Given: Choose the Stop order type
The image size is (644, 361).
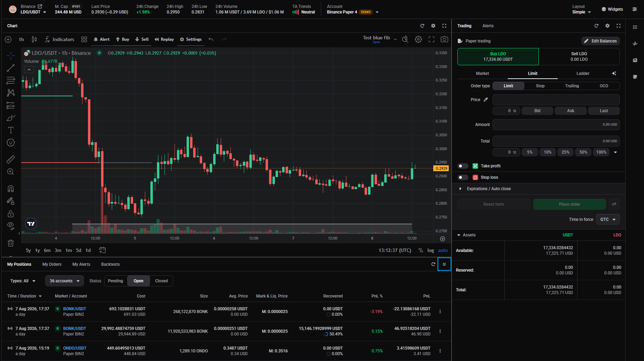Looking at the screenshot, I should 540,86.
